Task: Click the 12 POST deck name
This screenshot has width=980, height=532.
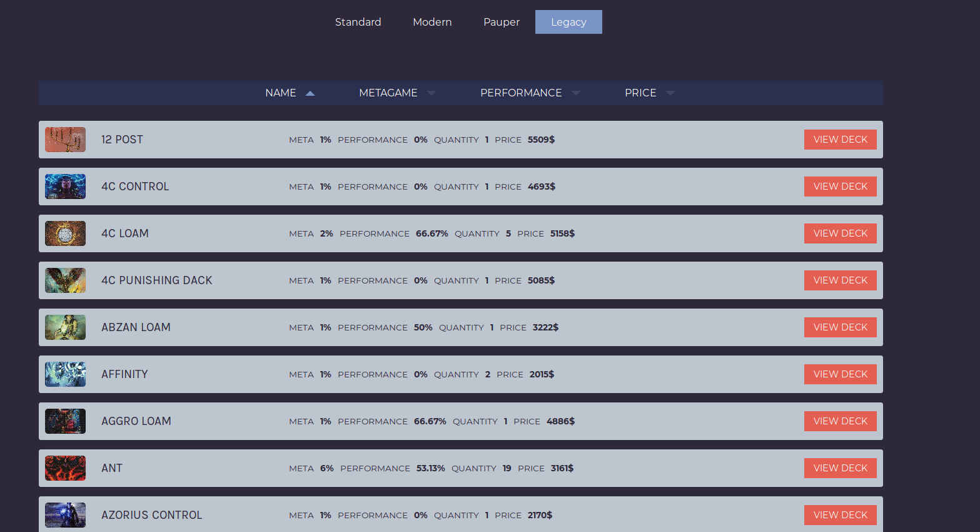Action: click(122, 140)
